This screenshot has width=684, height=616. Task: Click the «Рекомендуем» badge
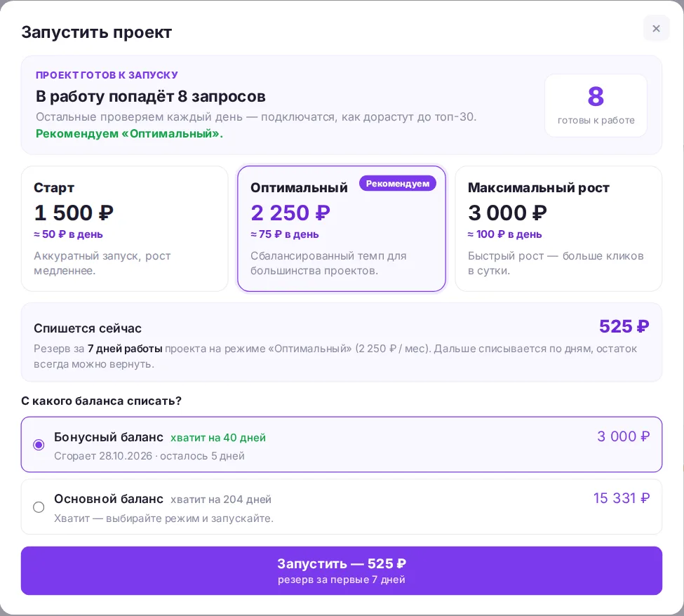pyautogui.click(x=397, y=184)
